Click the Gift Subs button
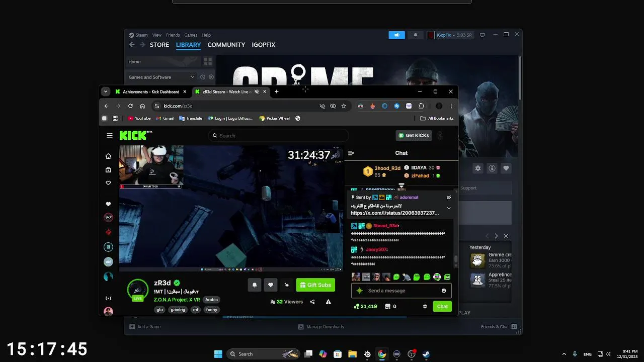 pyautogui.click(x=315, y=285)
